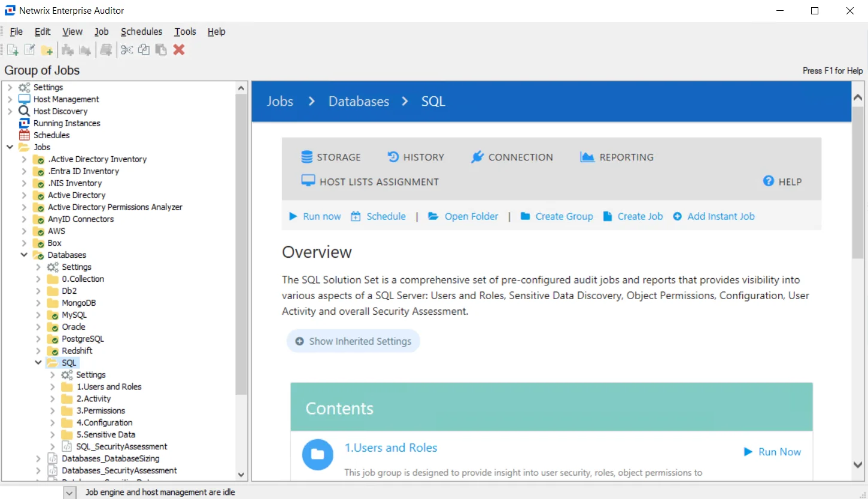Open the File menu
The image size is (868, 499).
pyautogui.click(x=17, y=32)
